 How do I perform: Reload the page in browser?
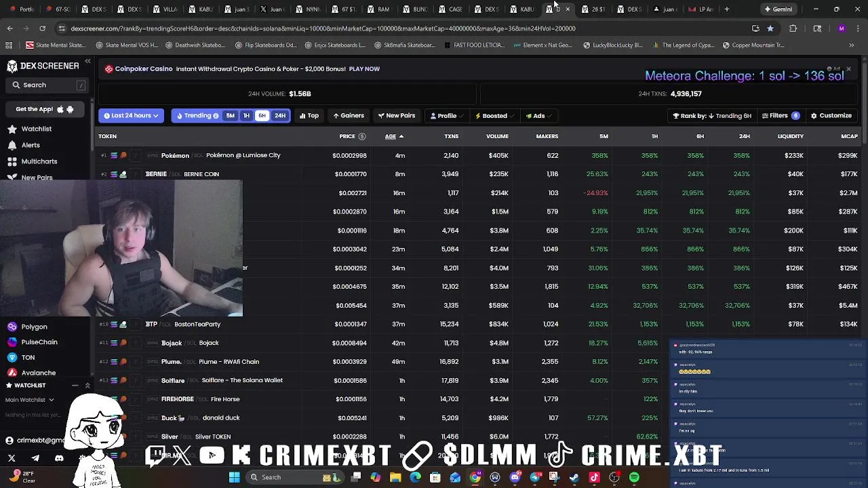tap(42, 28)
